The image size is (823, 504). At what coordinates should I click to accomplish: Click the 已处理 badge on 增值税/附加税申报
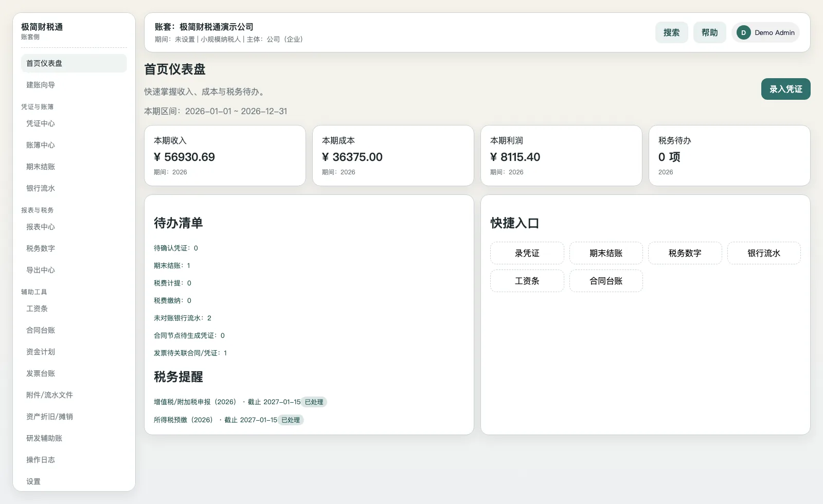point(313,402)
